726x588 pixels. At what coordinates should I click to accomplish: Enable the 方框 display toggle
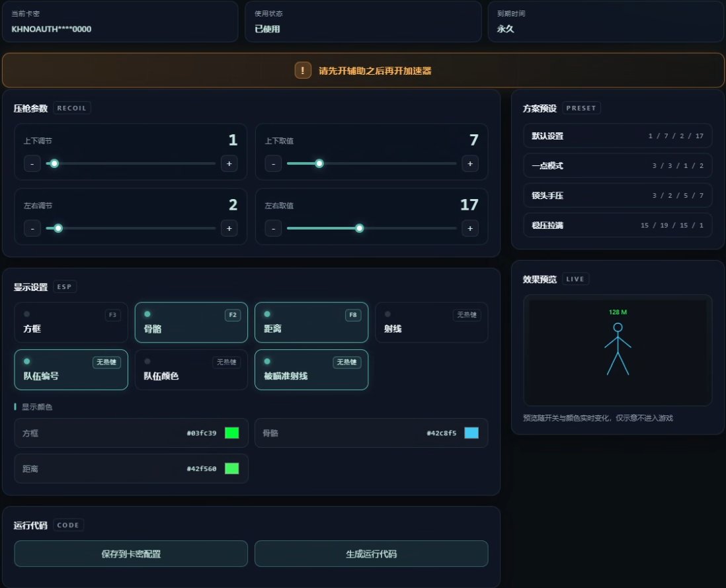(71, 322)
